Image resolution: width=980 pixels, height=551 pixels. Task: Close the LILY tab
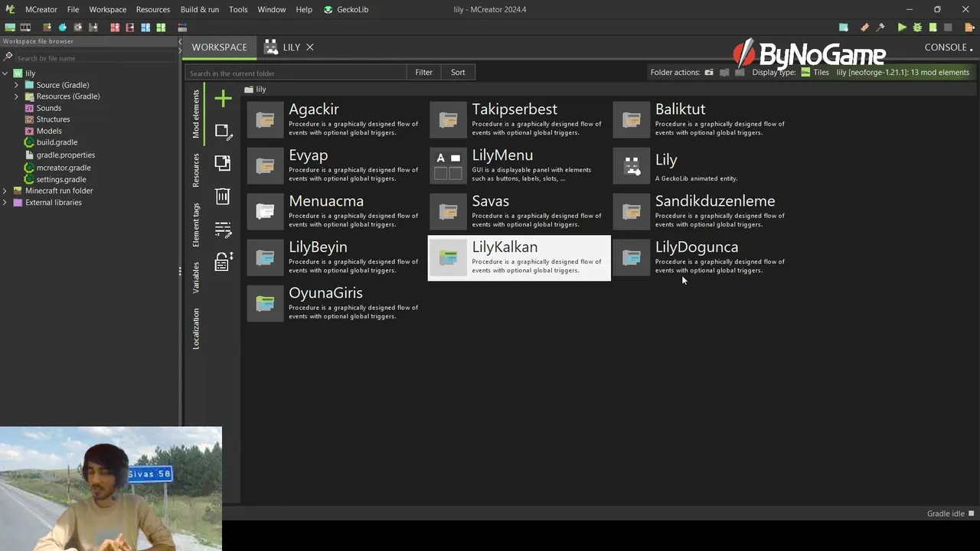pos(310,47)
